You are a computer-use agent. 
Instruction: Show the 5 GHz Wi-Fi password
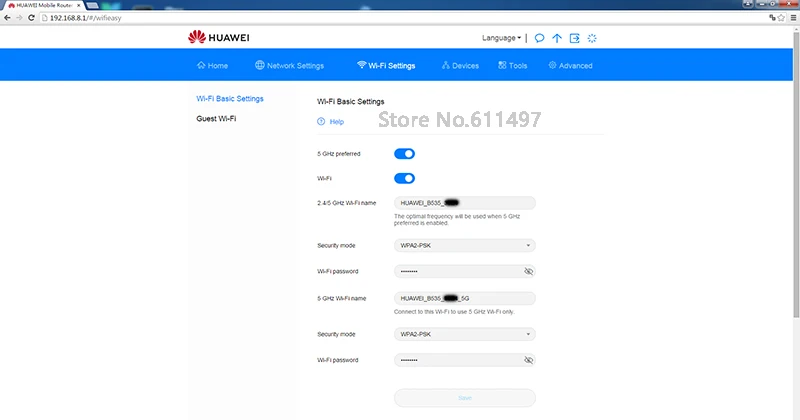coord(529,360)
